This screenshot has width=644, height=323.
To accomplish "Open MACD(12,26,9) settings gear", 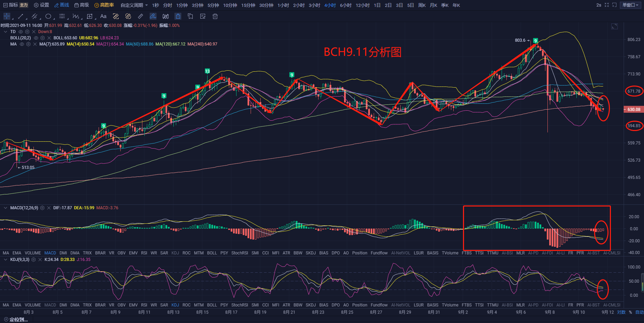I will (42, 208).
